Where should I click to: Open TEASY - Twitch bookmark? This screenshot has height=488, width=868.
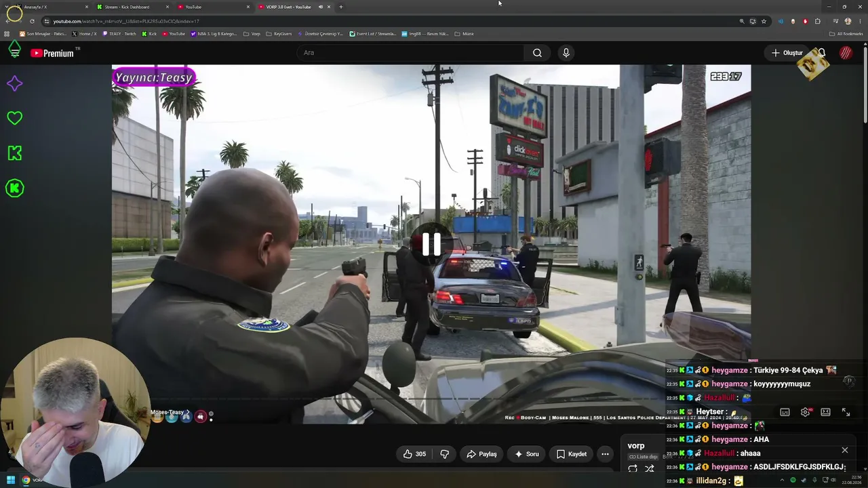[x=119, y=34]
